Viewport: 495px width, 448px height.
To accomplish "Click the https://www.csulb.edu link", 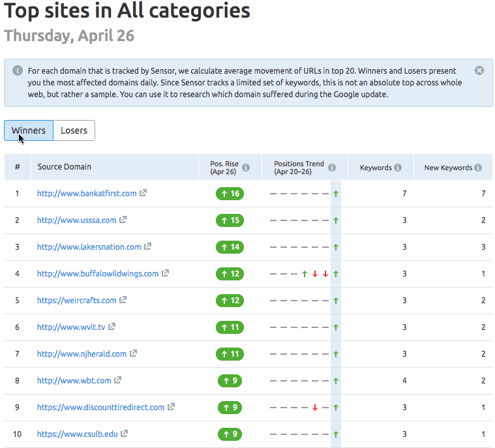I will point(77,434).
